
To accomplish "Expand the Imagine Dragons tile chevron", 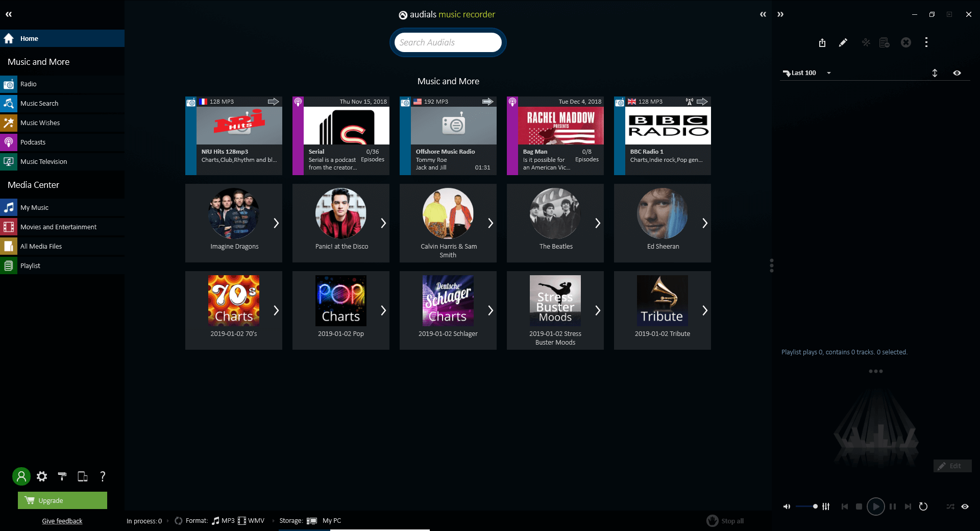I will (276, 223).
